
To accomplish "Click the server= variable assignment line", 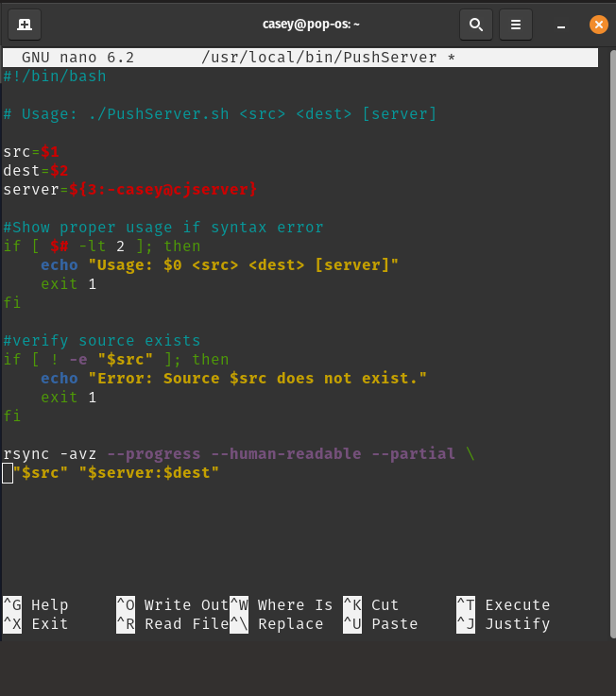I will pos(129,190).
